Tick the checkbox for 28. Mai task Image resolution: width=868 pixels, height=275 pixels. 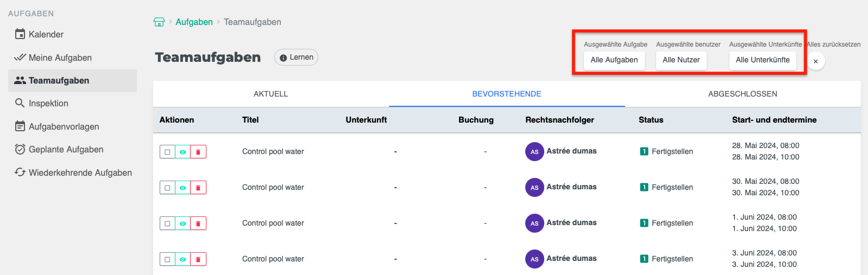click(167, 152)
